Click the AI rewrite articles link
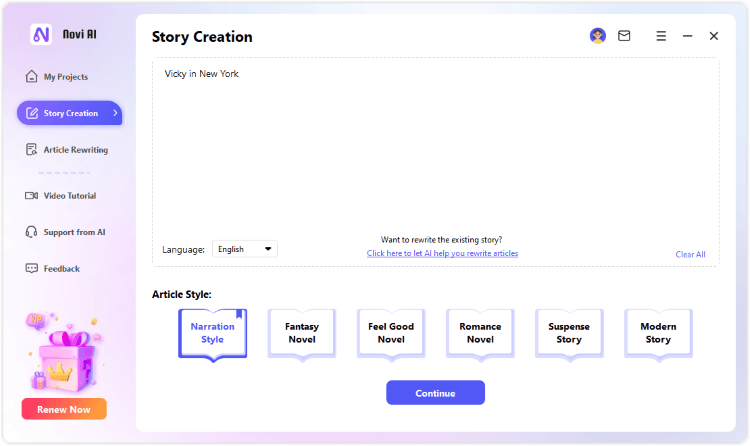750x446 pixels. tap(442, 253)
